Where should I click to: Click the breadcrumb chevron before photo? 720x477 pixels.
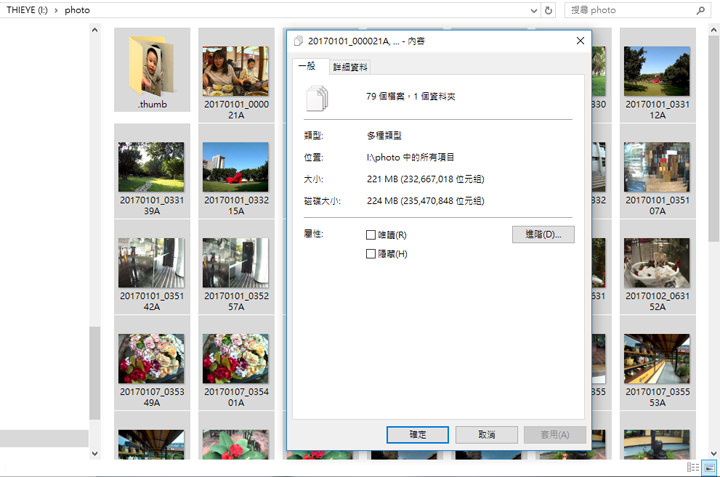(55, 10)
